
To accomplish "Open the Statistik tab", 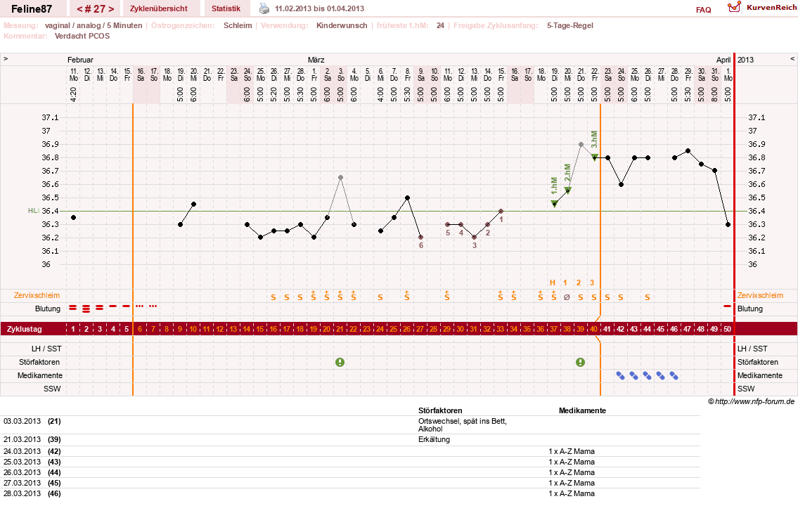I will (226, 8).
